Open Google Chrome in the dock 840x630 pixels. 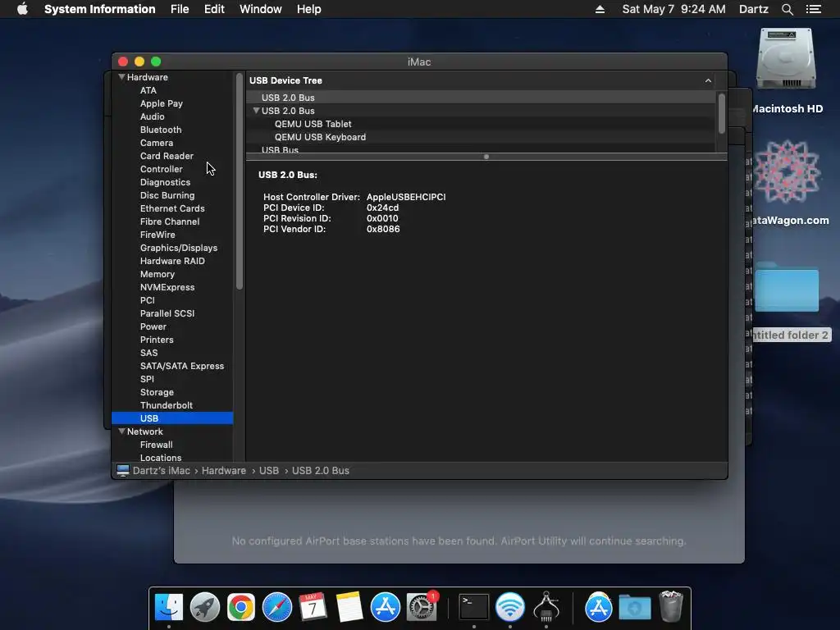click(241, 608)
